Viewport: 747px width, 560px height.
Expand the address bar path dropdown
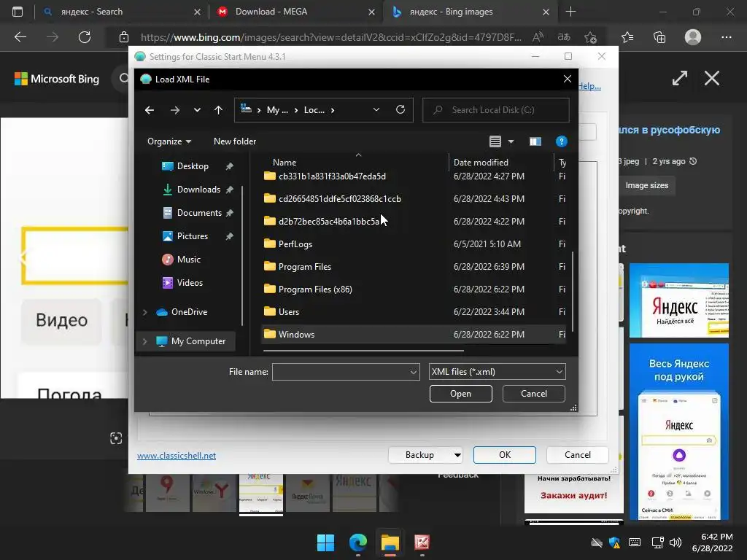(376, 110)
